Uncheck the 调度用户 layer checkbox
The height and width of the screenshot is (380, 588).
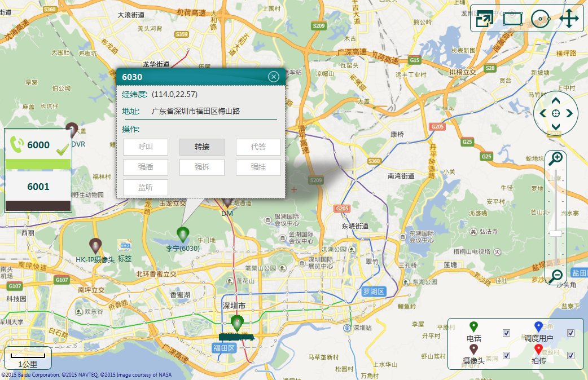[x=571, y=333]
